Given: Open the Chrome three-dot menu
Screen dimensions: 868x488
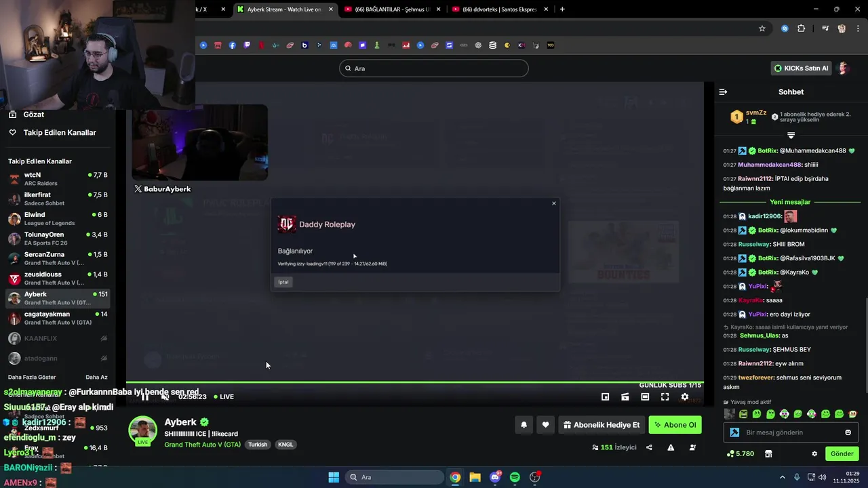Looking at the screenshot, I should (x=857, y=28).
